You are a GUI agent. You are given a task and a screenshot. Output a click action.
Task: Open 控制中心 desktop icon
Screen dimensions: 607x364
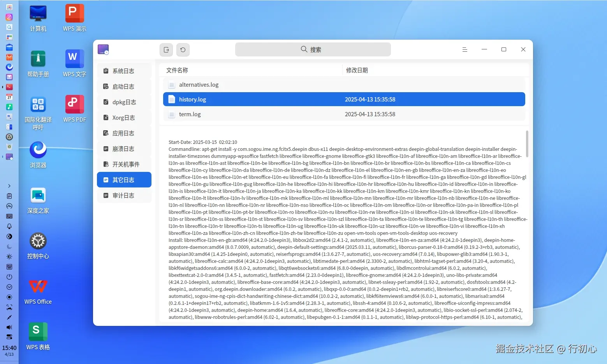tap(38, 246)
